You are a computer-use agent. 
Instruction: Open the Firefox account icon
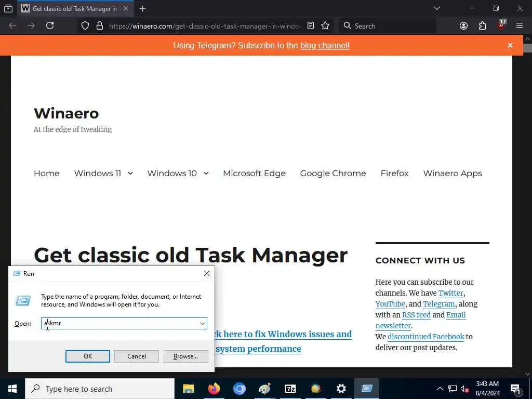click(463, 26)
